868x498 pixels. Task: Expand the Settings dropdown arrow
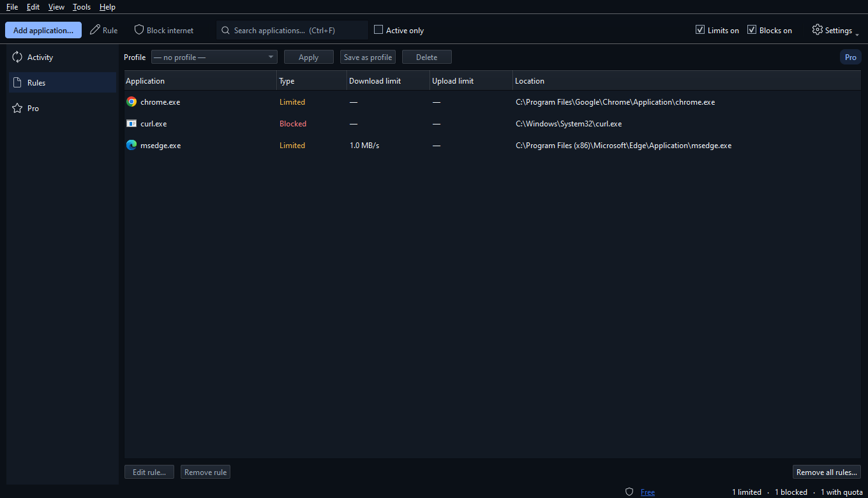click(857, 34)
